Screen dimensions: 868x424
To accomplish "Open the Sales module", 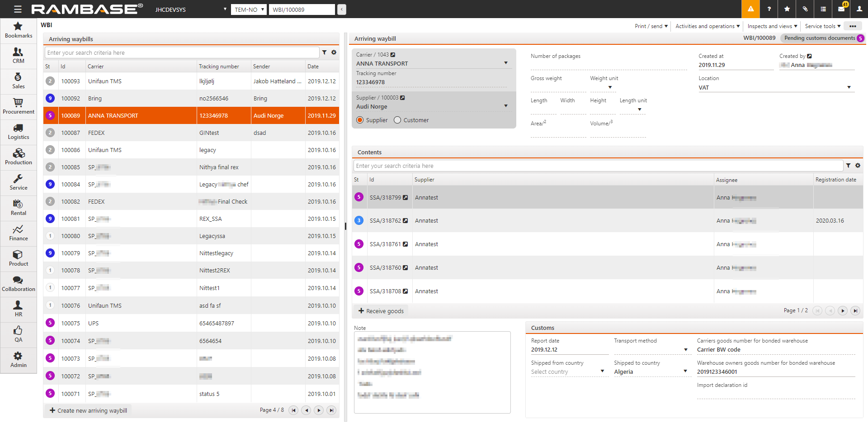I will 18,81.
